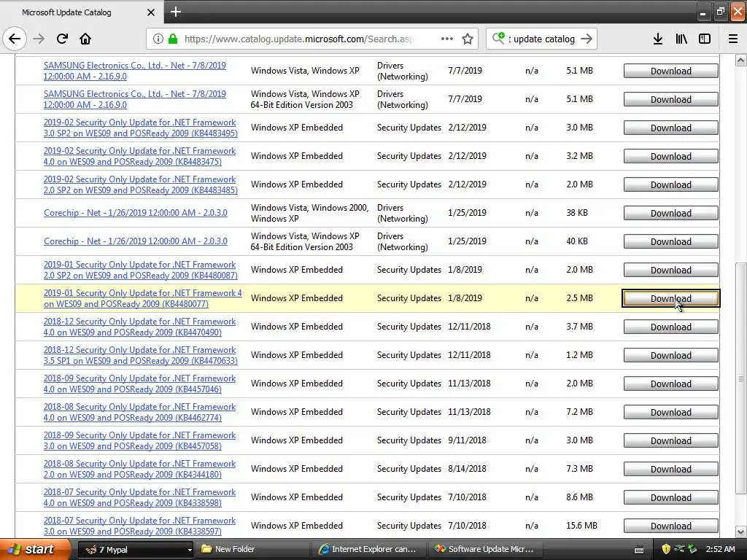
Task: Download the 15.6 MB KB4338597 update
Action: (671, 526)
